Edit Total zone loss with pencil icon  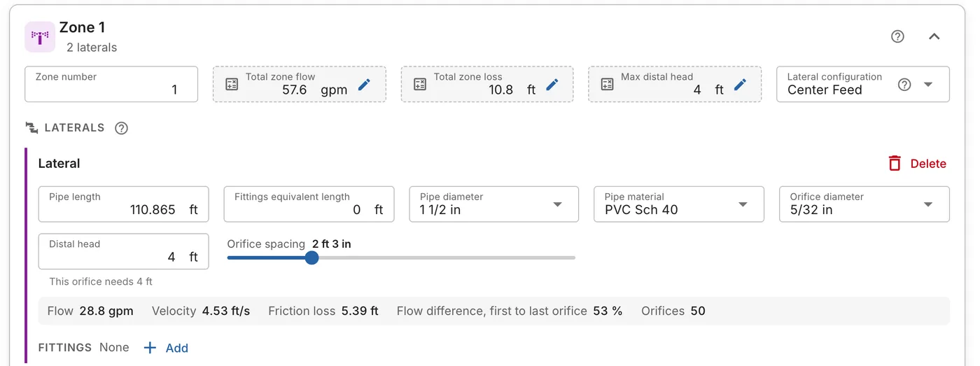coord(552,85)
